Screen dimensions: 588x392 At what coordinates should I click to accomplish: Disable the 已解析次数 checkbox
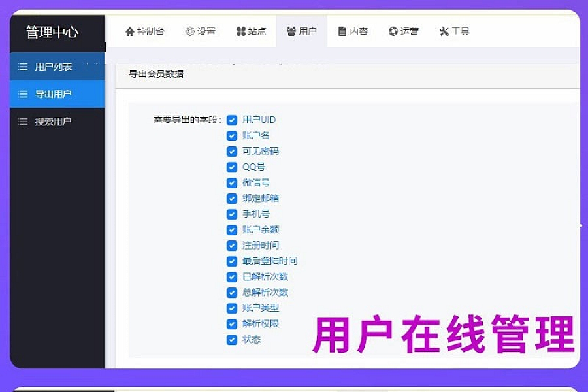point(232,277)
